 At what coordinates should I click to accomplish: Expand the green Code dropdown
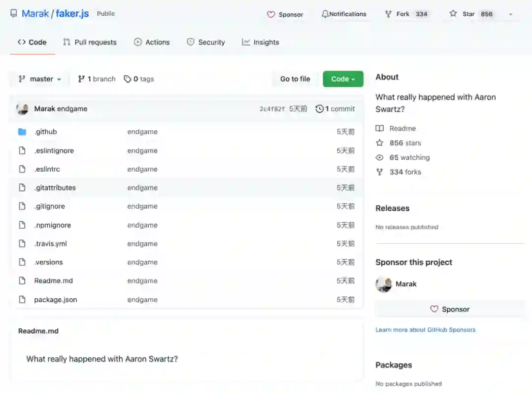pos(343,79)
